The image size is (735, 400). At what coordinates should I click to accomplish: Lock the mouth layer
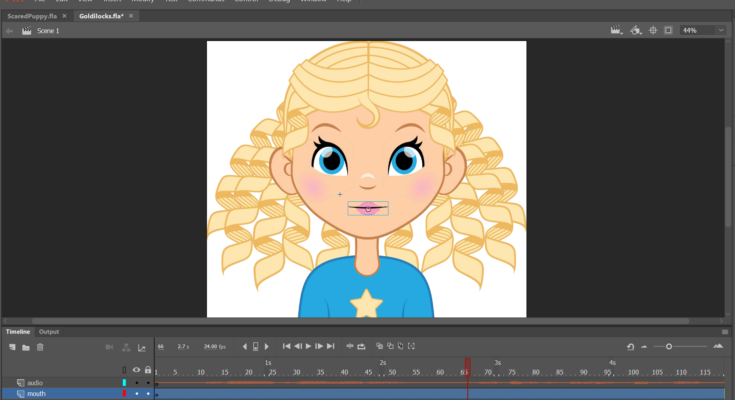(x=148, y=394)
